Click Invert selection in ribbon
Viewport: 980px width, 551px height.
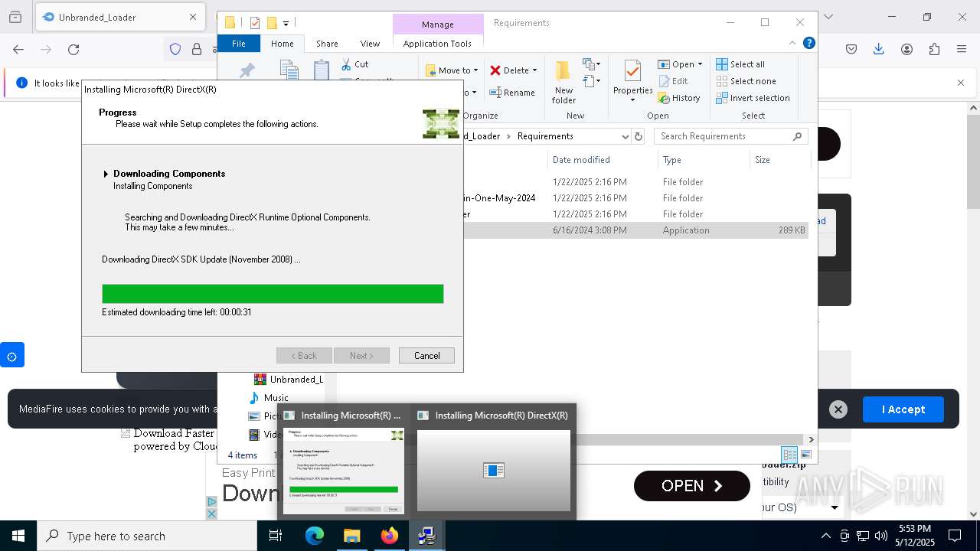coord(753,98)
